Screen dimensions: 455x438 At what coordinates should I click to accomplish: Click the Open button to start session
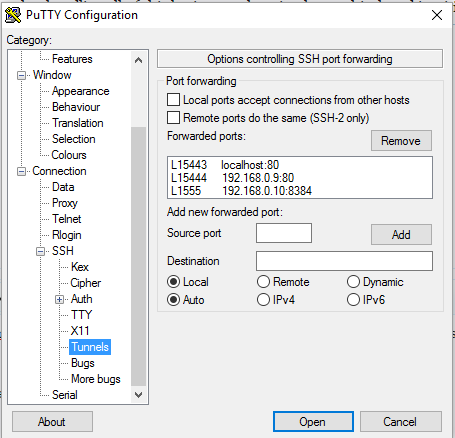point(313,422)
